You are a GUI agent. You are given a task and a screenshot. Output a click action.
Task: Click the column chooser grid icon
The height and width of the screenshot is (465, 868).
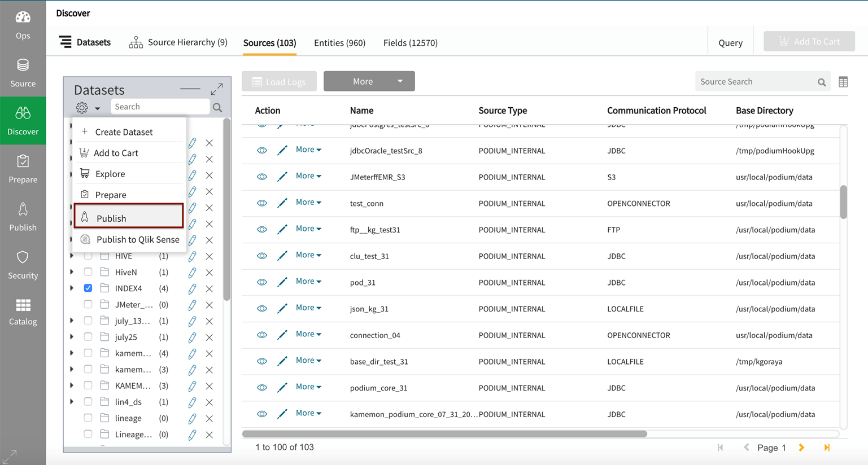[843, 82]
